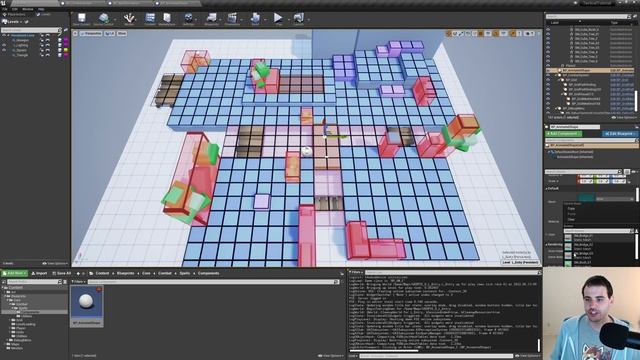This screenshot has height=360, width=640.
Task: Open the Lit view mode dropdown
Action: click(x=110, y=33)
